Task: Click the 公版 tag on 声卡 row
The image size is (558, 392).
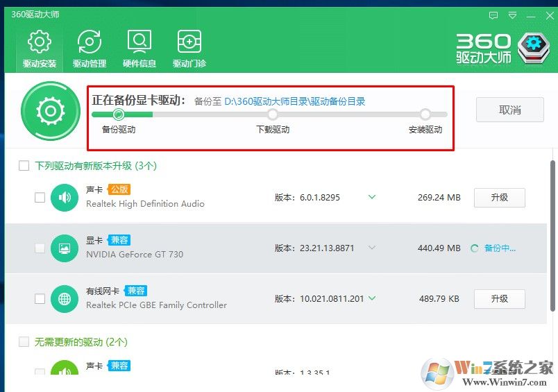Action: click(x=119, y=189)
